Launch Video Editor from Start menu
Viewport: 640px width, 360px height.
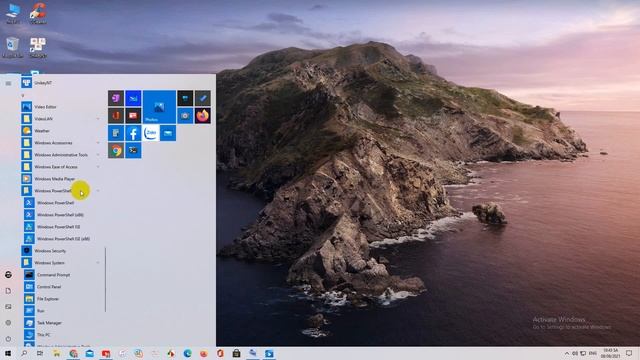click(61, 107)
